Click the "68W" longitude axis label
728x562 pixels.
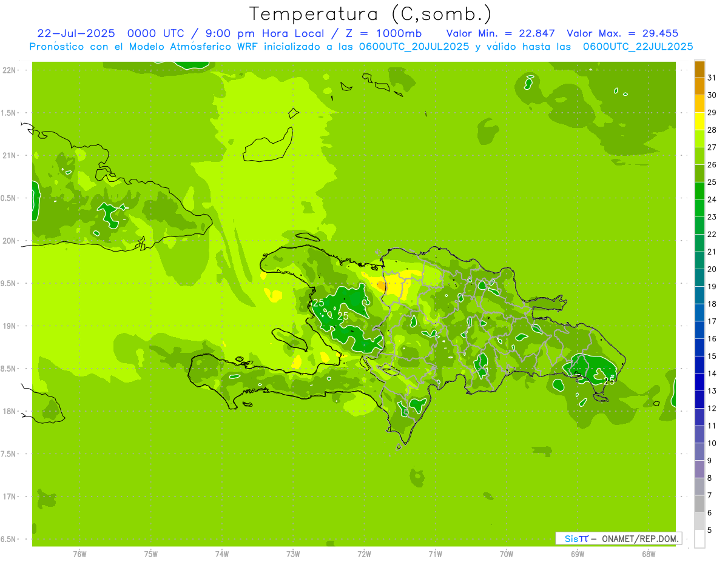(649, 554)
